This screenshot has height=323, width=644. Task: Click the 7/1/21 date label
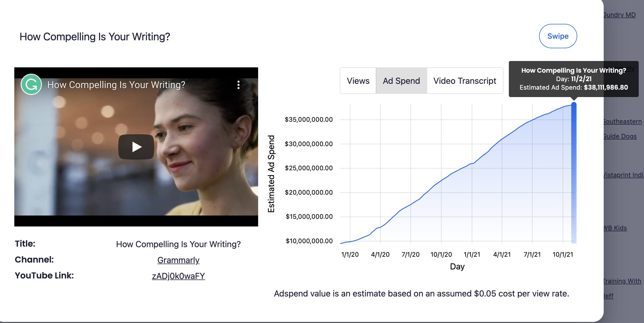(x=532, y=255)
